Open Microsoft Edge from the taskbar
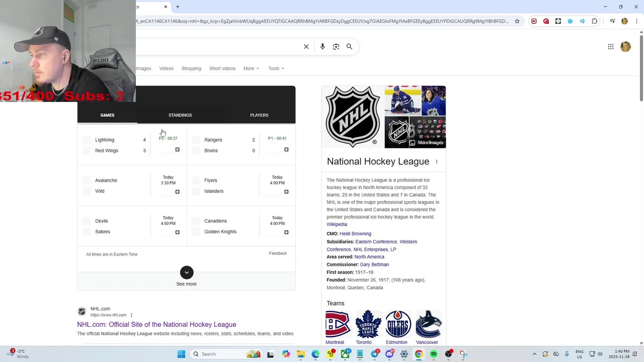Screen dimensions: 644x362 [315, 354]
